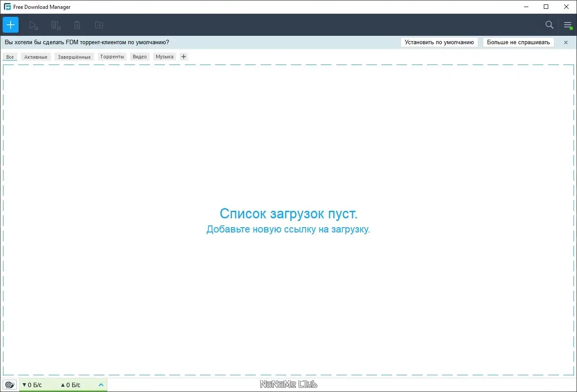The width and height of the screenshot is (577, 392).
Task: Click Больше не спрашивать button
Action: point(519,42)
